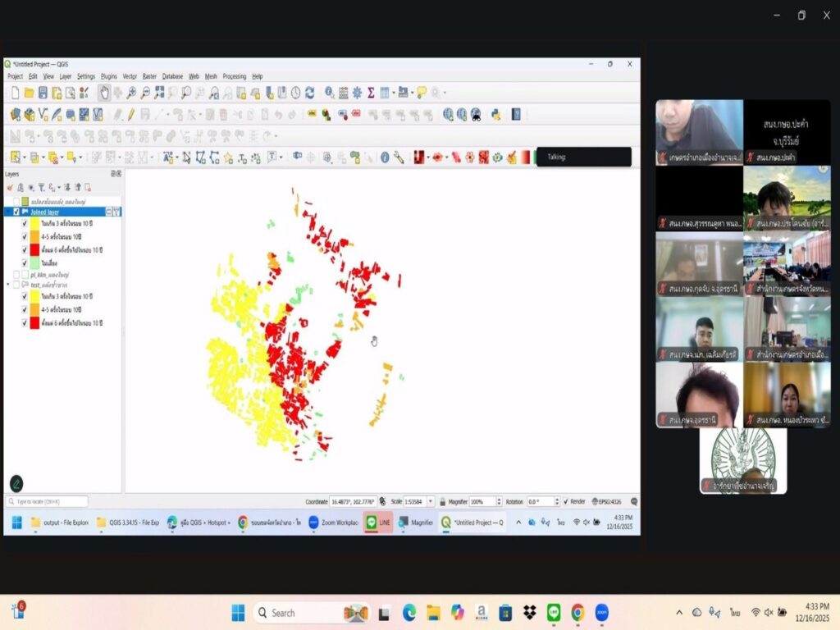Click the Zoom In magnifier tool
This screenshot has width=840, height=630.
131,93
